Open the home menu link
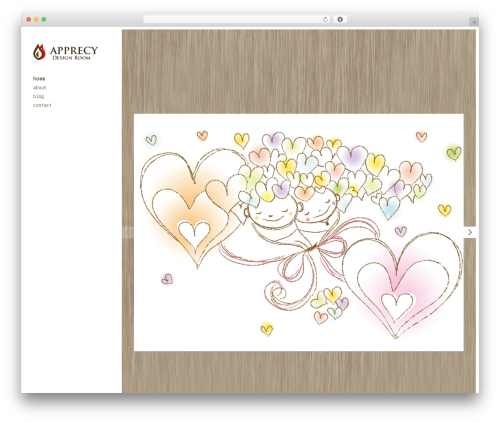Viewport: 500px width, 423px height. [39, 79]
